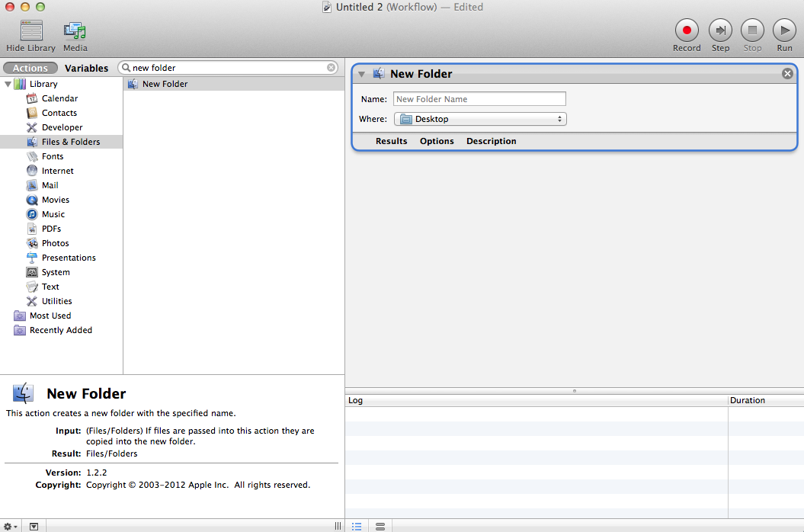Select the Calendar category in the Library
Image resolution: width=804 pixels, height=532 pixels.
57,98
